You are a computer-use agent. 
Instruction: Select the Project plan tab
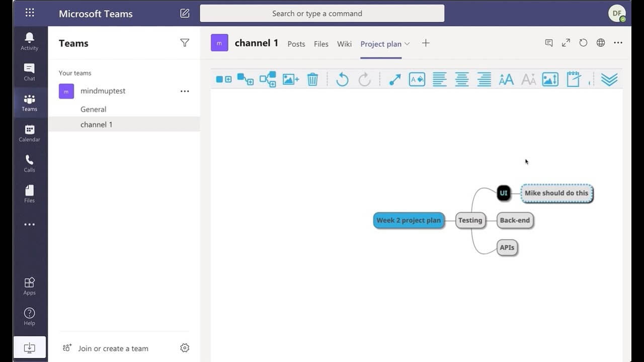[381, 44]
